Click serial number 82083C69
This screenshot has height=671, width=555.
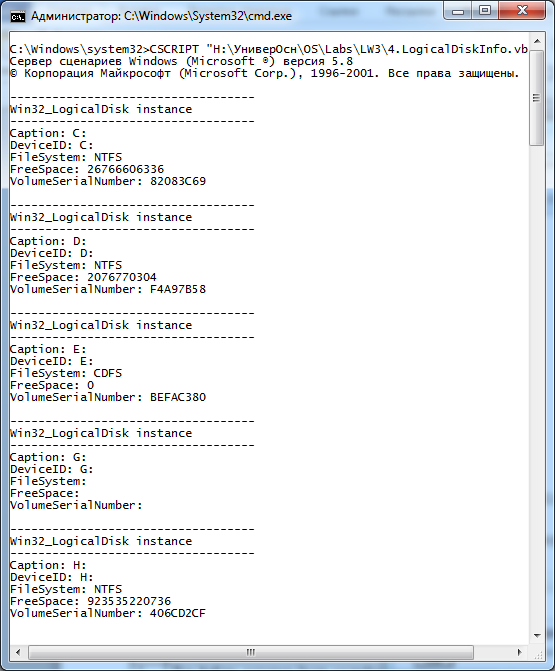pos(178,181)
